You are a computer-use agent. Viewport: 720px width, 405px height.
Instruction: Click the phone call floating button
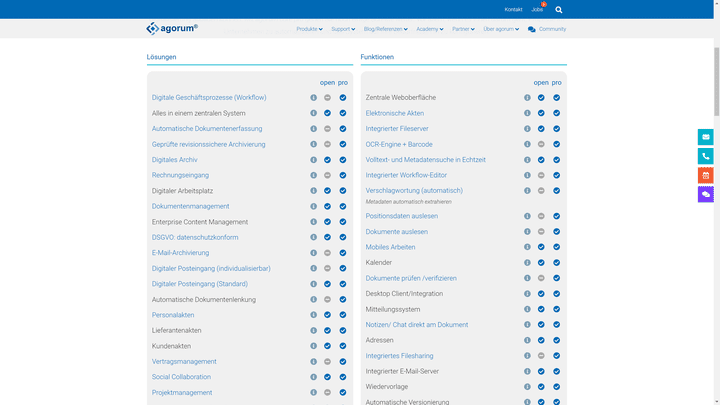[x=705, y=156]
